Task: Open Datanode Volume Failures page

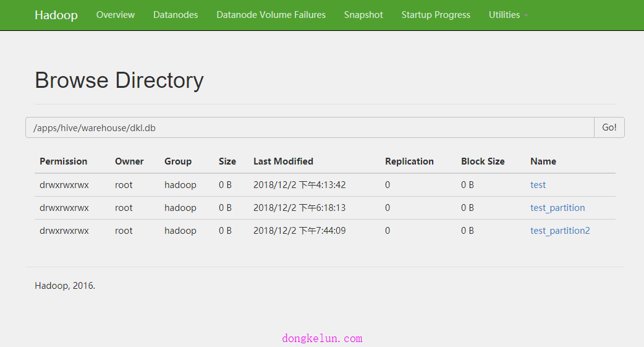Action: 271,15
